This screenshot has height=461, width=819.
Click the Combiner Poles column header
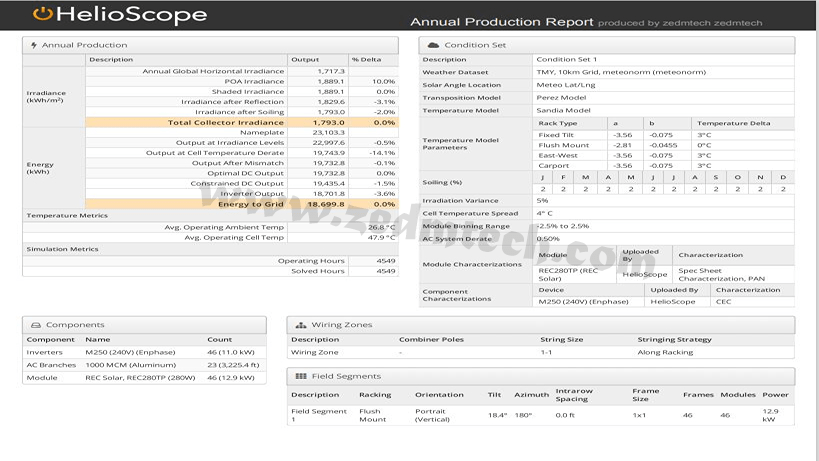tap(431, 339)
